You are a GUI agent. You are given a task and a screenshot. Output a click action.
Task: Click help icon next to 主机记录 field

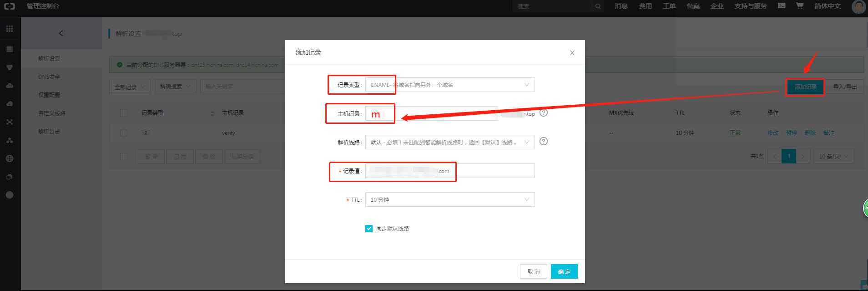tap(544, 112)
